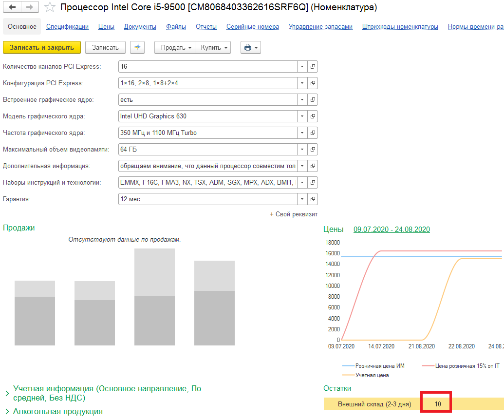Click the Частота графического ядра value field

[207, 133]
